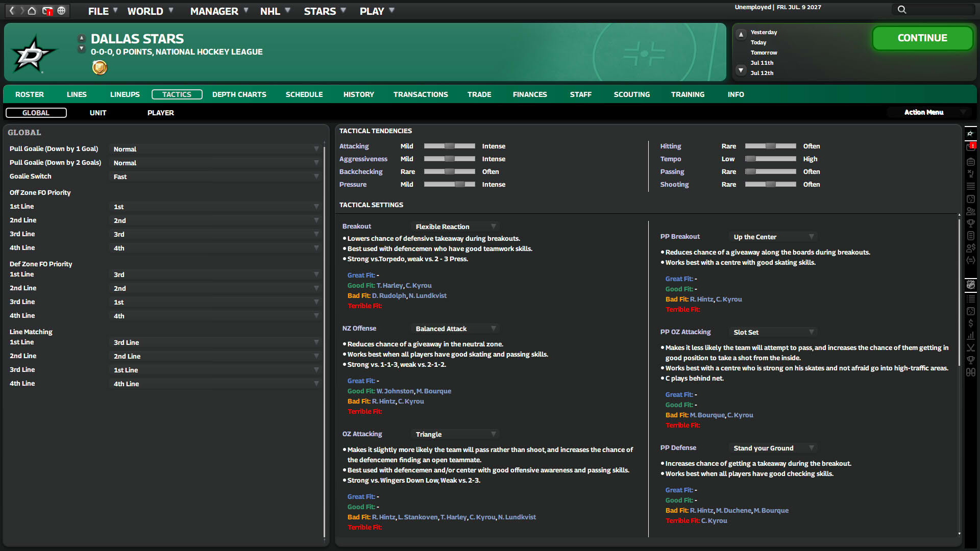Switch to the PLAYER tactics sub-tab

161,113
